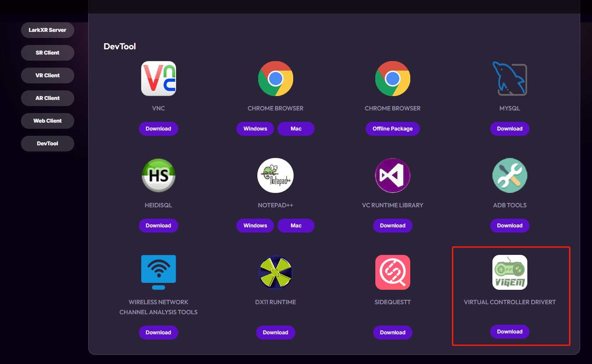
Task: Click the Chrome icon above Windows and Mac buttons
Action: coord(276,79)
